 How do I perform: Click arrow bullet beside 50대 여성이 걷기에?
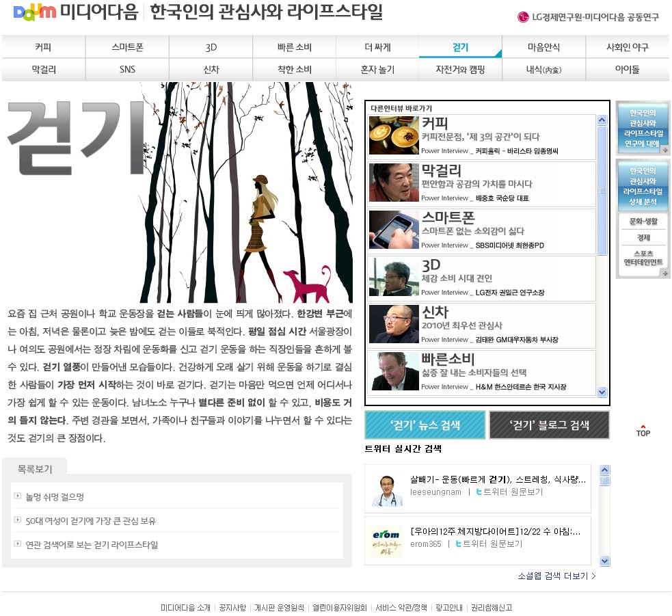(18, 520)
